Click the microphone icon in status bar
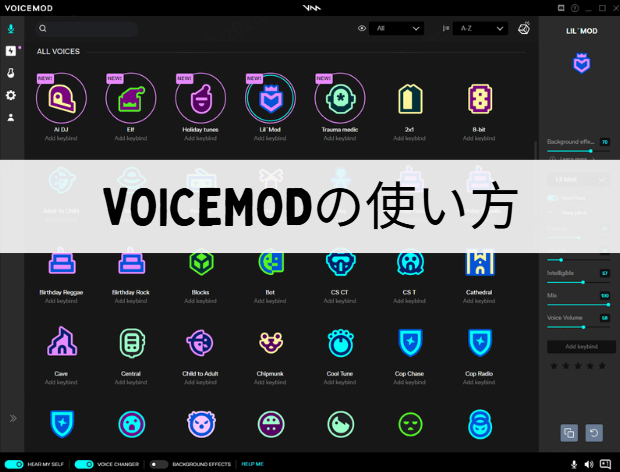Viewport: 620px width, 472px height. [574, 464]
